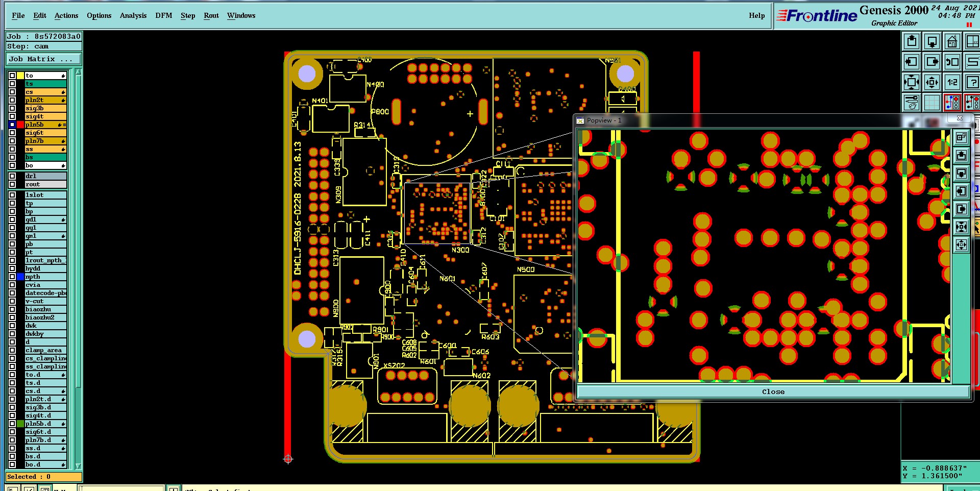
Task: Click layer list scrollbar down arrow
Action: [78, 466]
